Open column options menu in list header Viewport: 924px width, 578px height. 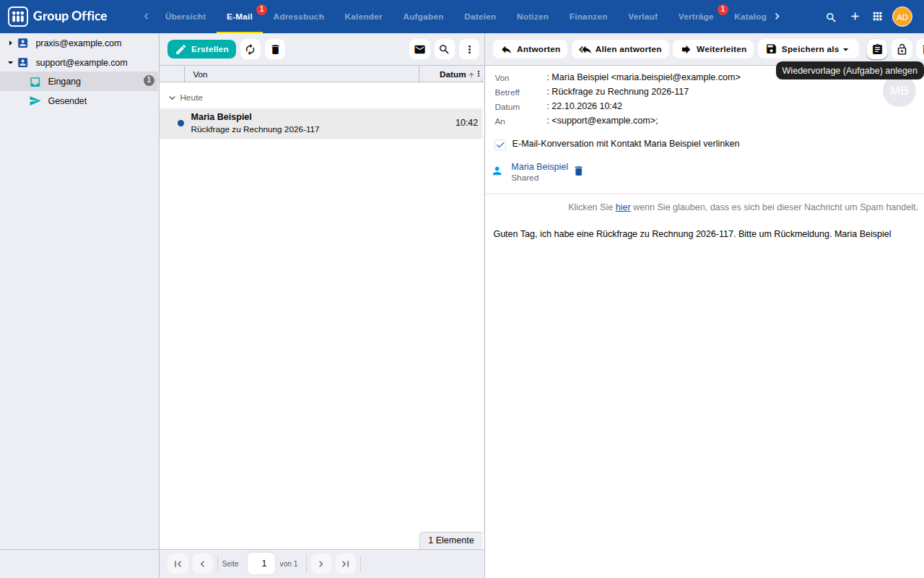(479, 74)
